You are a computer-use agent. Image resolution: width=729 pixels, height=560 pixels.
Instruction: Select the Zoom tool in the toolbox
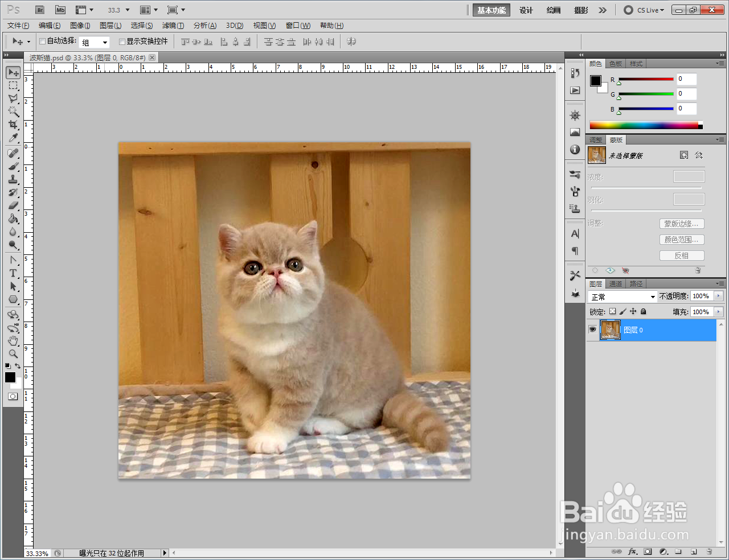click(13, 354)
